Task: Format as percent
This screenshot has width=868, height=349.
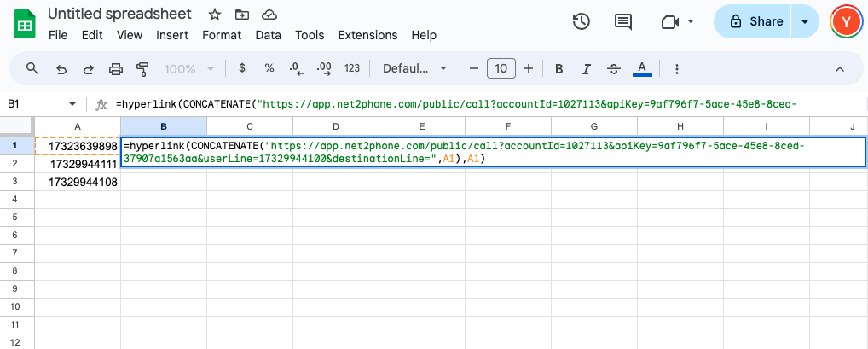Action: click(269, 68)
